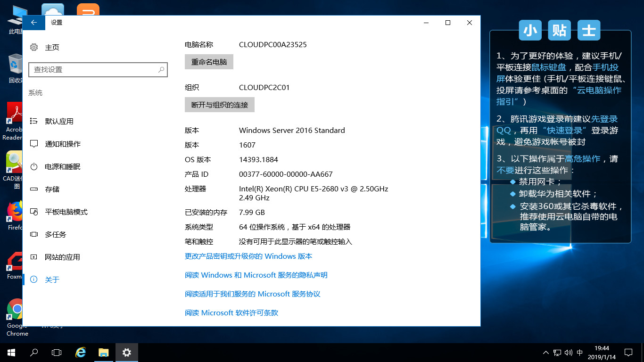
Task: Click organization value CLOUDPC2C01
Action: (x=264, y=87)
